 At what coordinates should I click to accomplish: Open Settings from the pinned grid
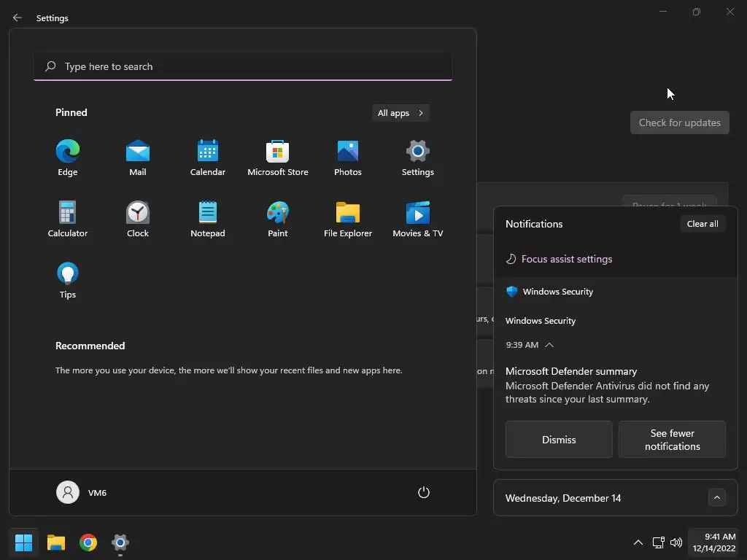click(x=418, y=158)
